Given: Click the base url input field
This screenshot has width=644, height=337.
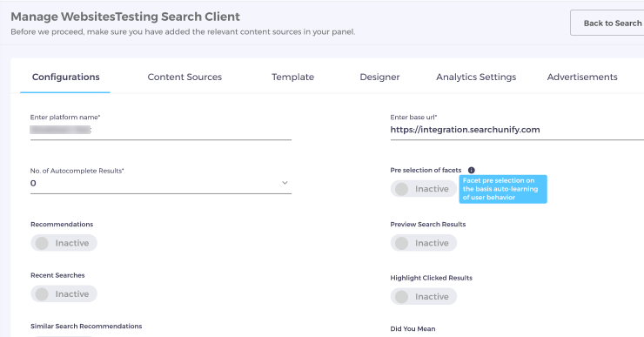Looking at the screenshot, I should coord(517,130).
